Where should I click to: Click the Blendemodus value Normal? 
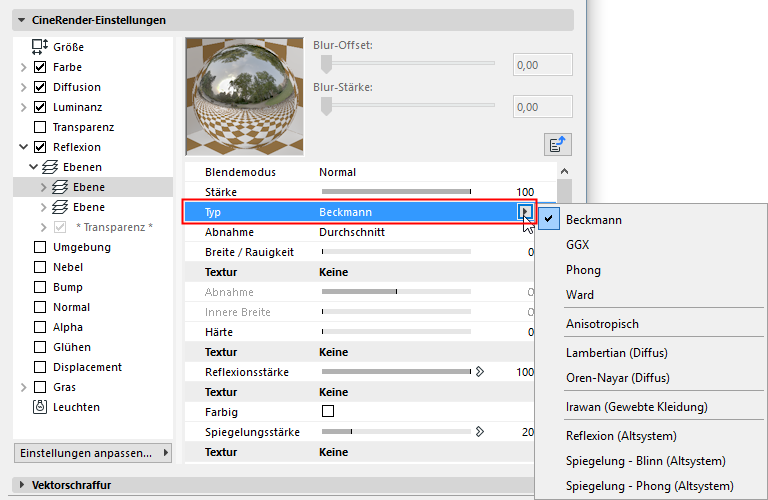[337, 172]
